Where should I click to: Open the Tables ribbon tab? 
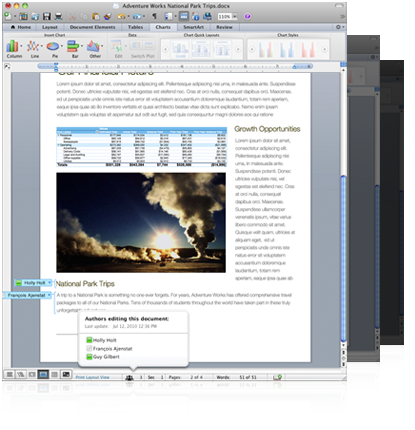135,27
